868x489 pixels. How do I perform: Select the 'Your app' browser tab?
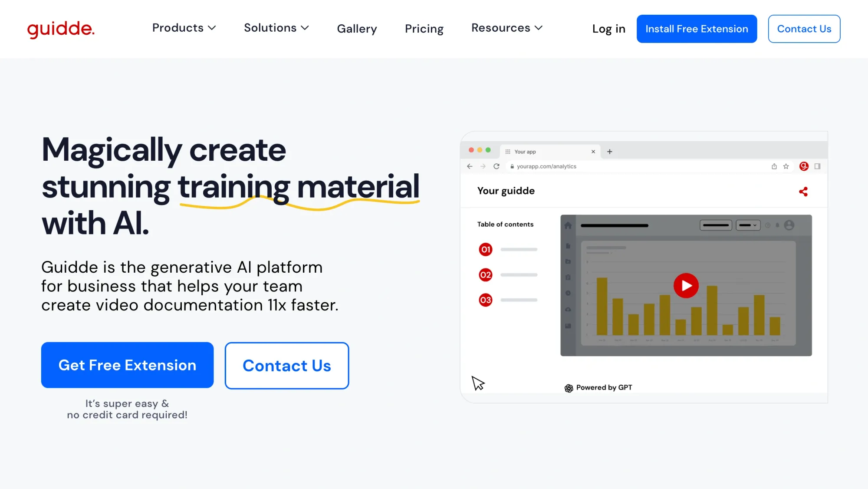click(x=550, y=152)
